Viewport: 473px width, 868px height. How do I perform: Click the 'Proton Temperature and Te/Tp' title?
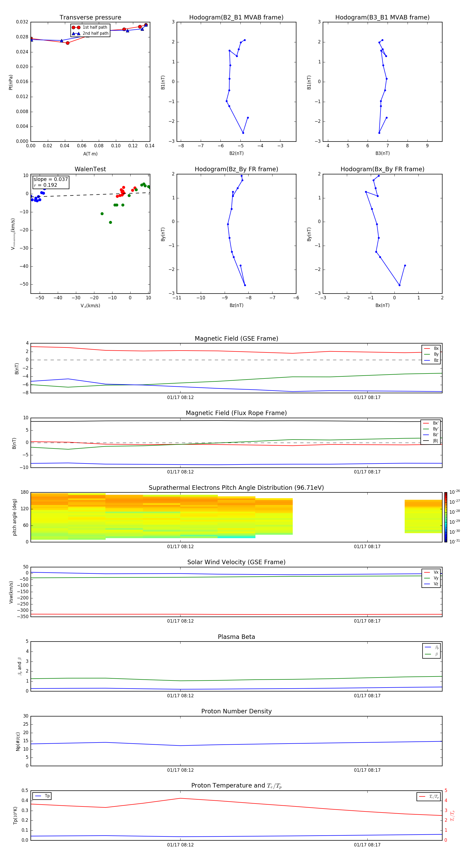pos(236,785)
